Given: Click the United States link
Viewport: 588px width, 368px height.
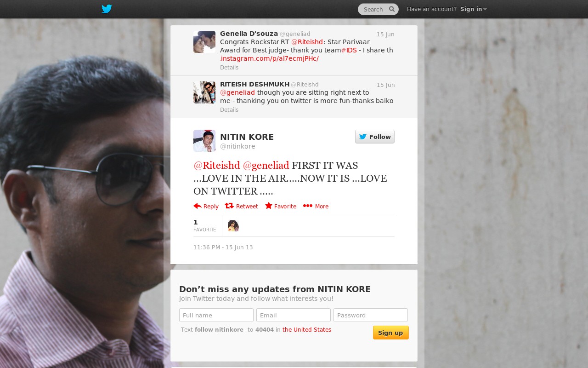Looking at the screenshot, I should [x=307, y=330].
